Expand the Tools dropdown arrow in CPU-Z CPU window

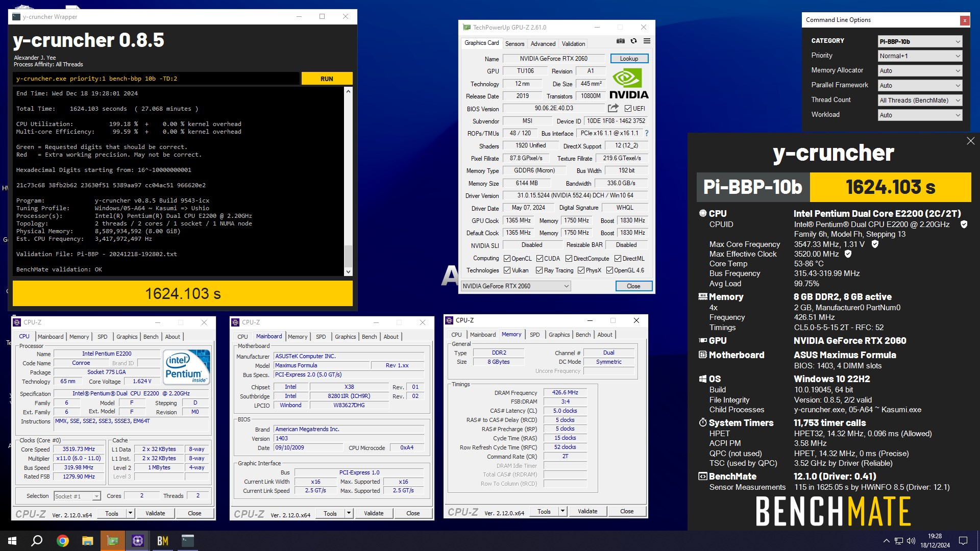(x=130, y=513)
